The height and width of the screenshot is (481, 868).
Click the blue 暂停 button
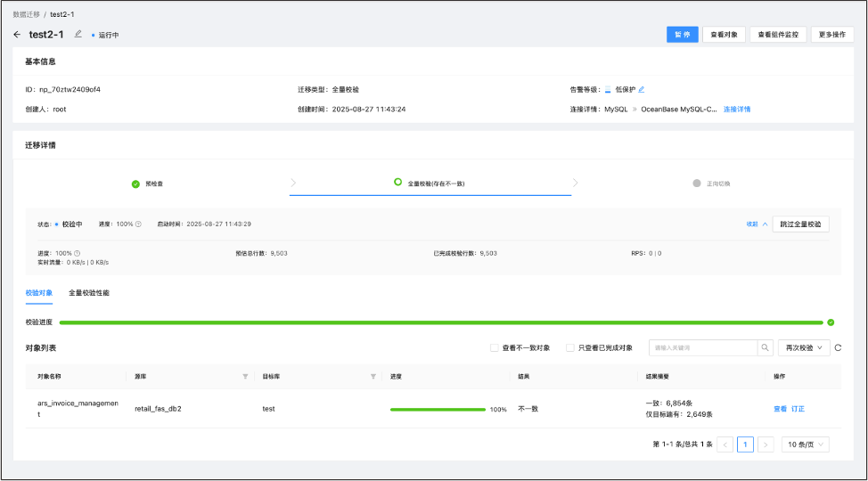[682, 35]
